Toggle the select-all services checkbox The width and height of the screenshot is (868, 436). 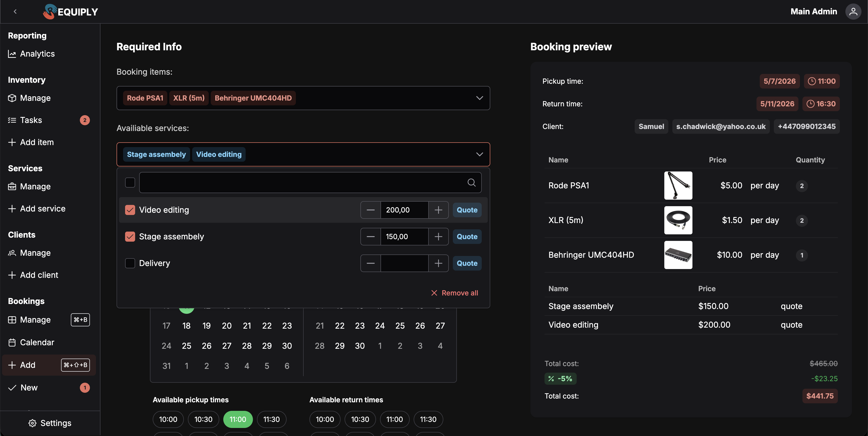(x=130, y=183)
